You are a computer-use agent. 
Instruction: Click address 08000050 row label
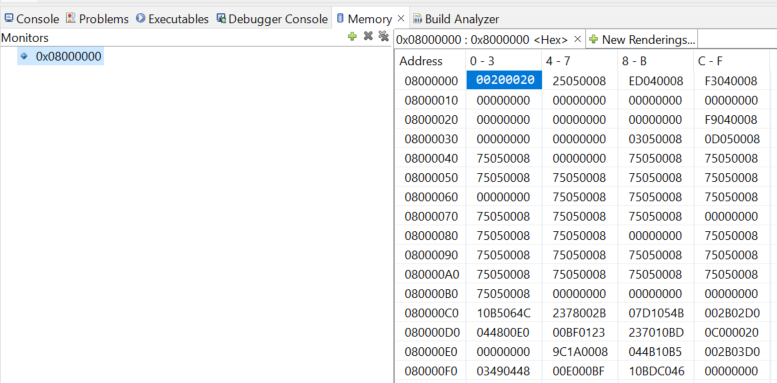(431, 178)
